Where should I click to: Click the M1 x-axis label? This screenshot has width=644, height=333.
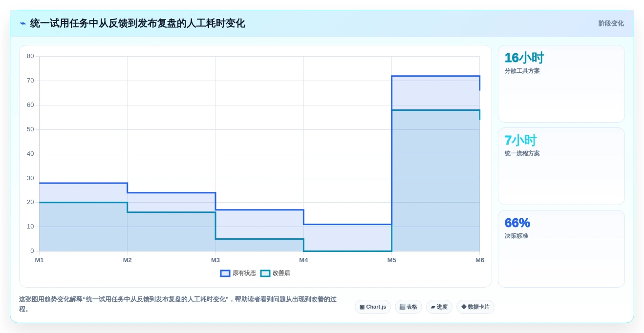click(x=39, y=260)
